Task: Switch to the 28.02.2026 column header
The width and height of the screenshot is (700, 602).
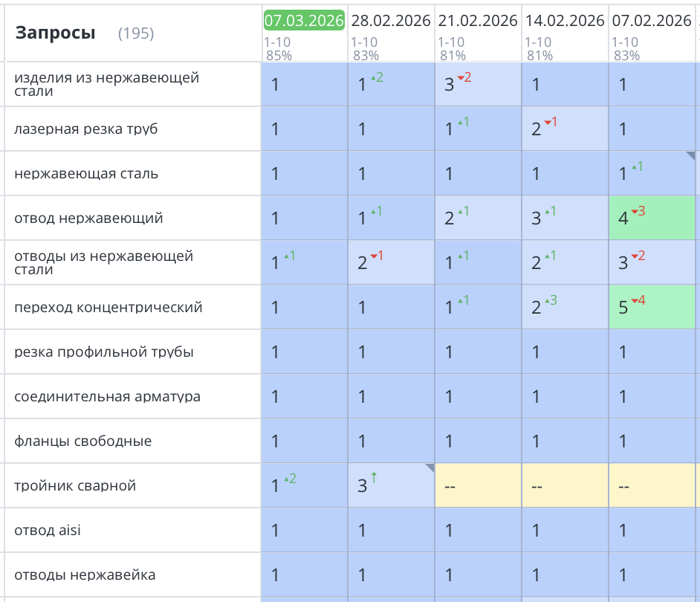Action: point(391,21)
